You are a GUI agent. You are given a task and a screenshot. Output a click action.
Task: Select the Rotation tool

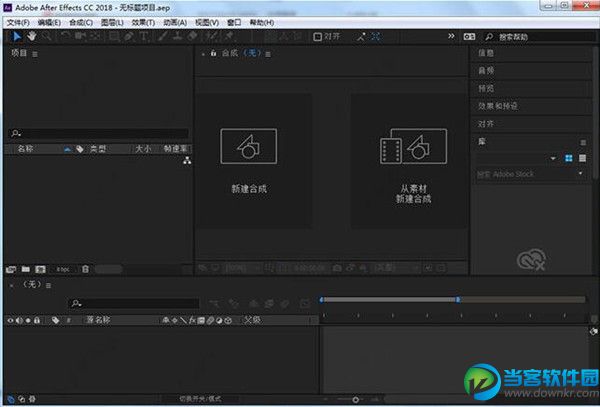point(65,36)
